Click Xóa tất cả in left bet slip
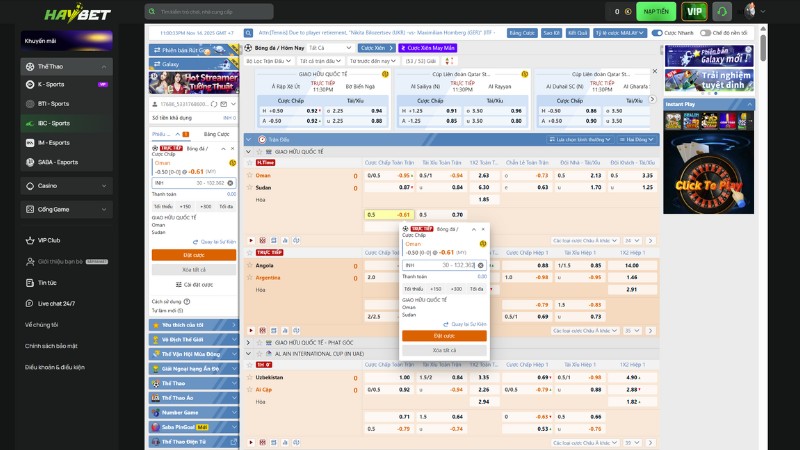The width and height of the screenshot is (800, 450). coord(194,269)
